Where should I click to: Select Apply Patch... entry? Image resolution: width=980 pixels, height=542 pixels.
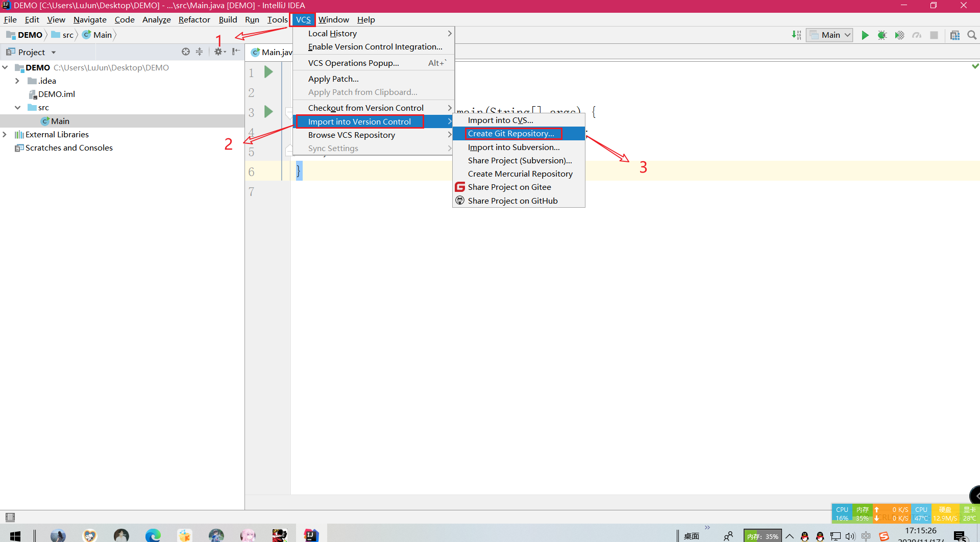coord(374,79)
